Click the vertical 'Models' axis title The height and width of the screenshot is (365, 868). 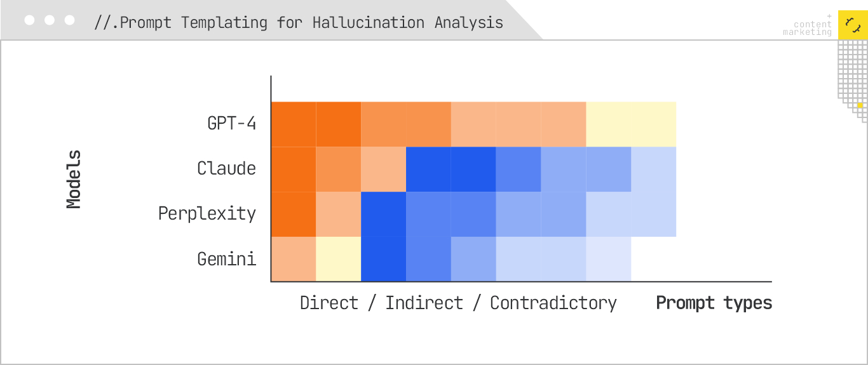(74, 179)
